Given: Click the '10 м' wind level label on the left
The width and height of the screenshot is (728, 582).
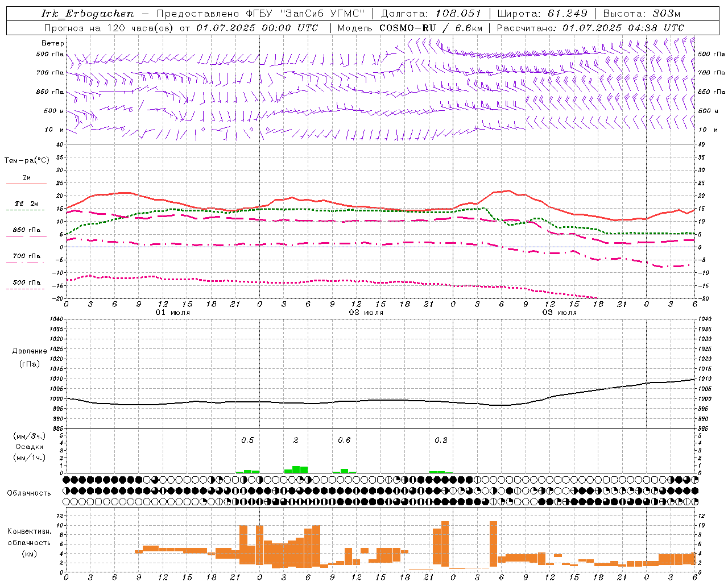Looking at the screenshot, I should coord(54,130).
